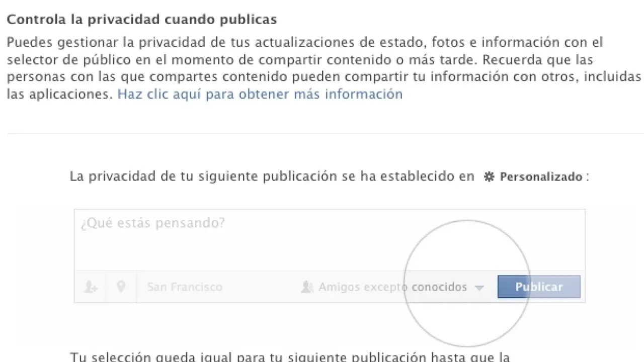Click the gear icon beside Personalizado
The image size is (644, 362).
click(x=489, y=177)
